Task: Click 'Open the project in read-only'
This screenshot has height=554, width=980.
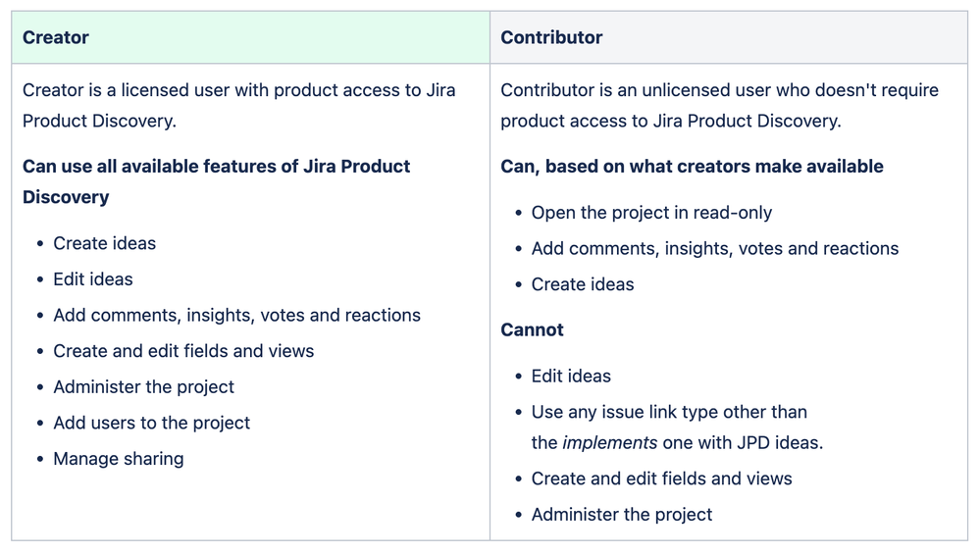Action: 651,213
